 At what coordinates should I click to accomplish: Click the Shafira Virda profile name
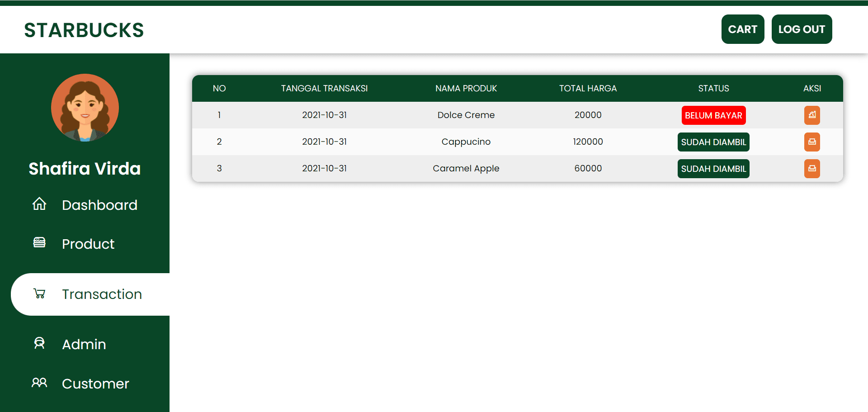(85, 169)
